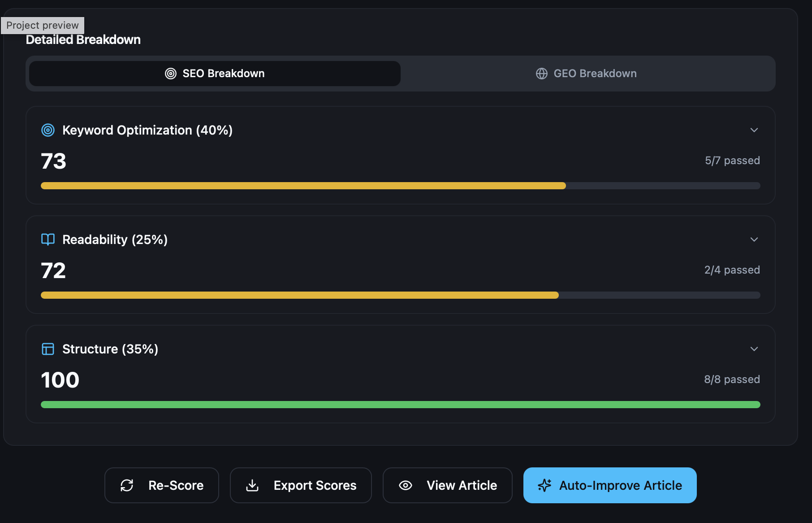This screenshot has width=812, height=523.
Task: Expand the Readability section chevron
Action: [754, 240]
